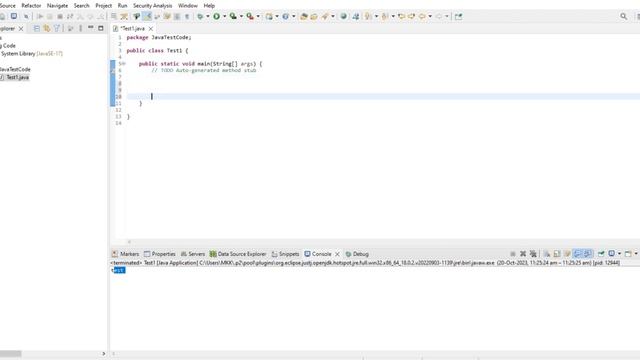Open the Back navigation history dropdown
640x360 pixels.
coord(430,16)
